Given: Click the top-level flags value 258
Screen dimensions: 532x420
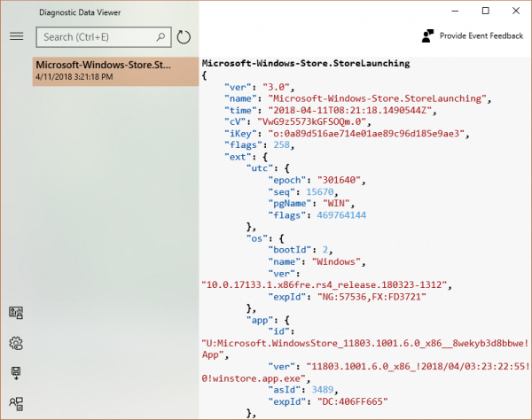Looking at the screenshot, I should [282, 145].
